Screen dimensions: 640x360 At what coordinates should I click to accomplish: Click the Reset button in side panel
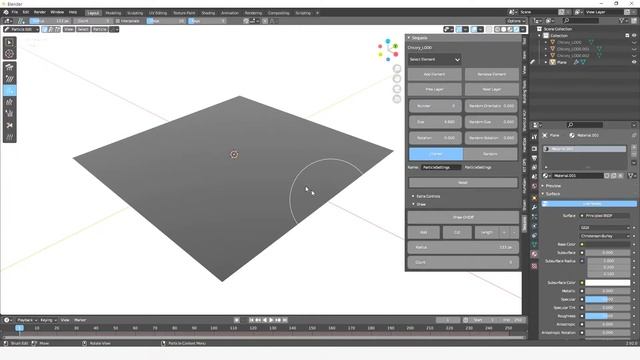click(x=463, y=182)
